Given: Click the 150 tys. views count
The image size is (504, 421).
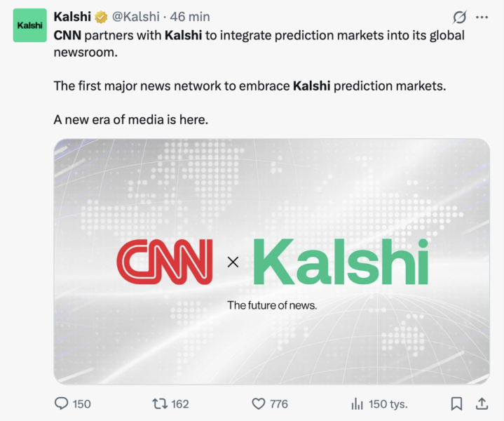Looking at the screenshot, I should point(388,404).
